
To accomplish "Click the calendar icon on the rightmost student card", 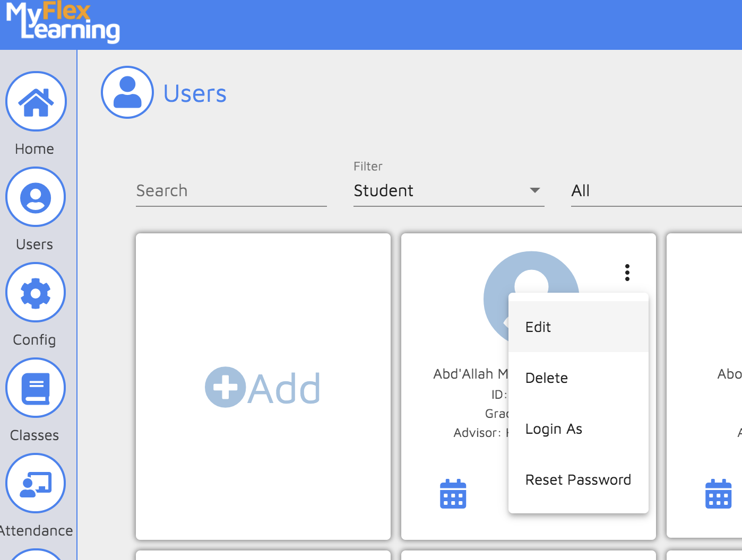I will [718, 494].
